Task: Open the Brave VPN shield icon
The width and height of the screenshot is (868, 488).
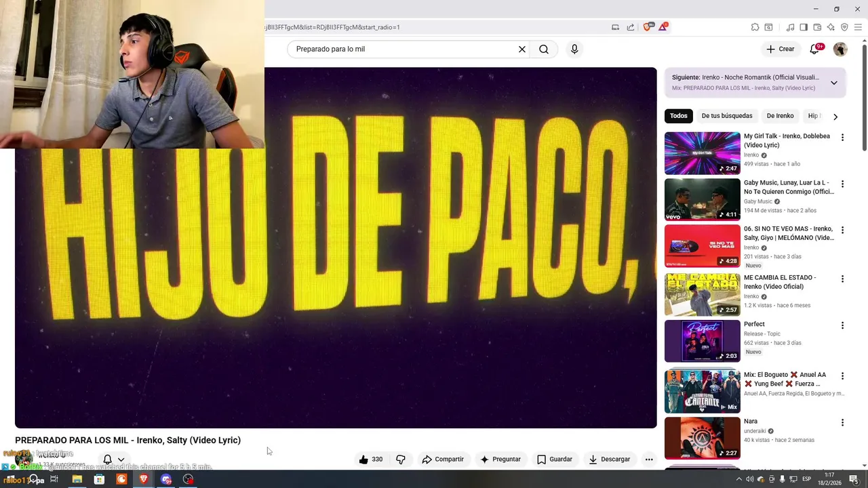Action: (844, 27)
